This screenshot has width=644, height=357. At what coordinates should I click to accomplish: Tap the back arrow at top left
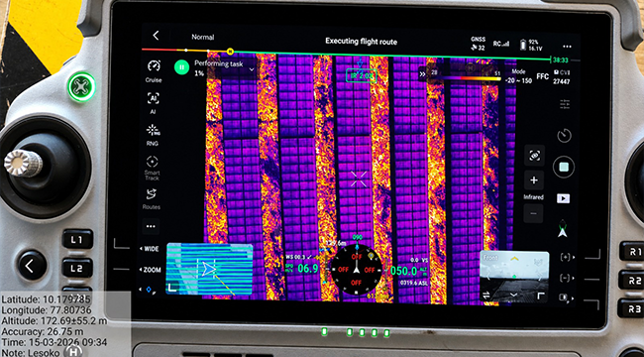pos(156,36)
